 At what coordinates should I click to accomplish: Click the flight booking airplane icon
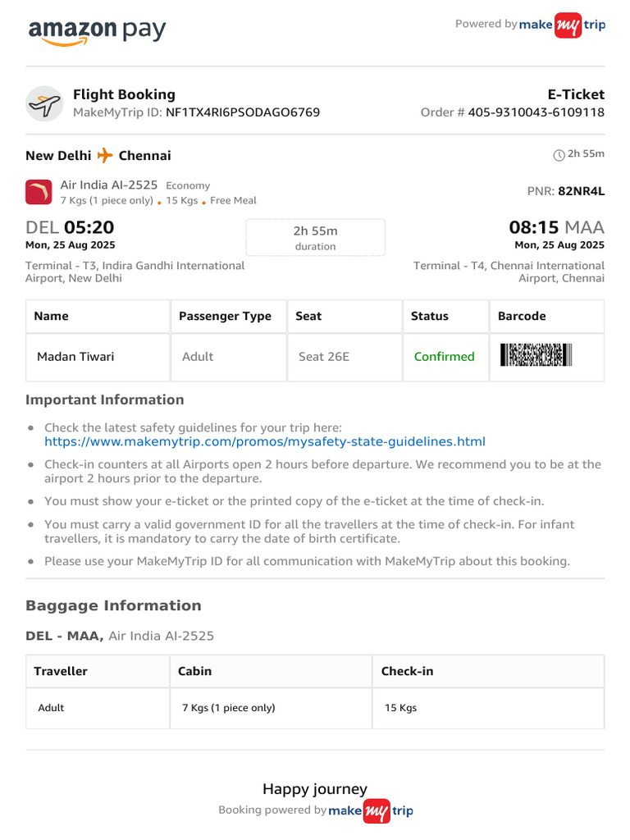pos(44,103)
